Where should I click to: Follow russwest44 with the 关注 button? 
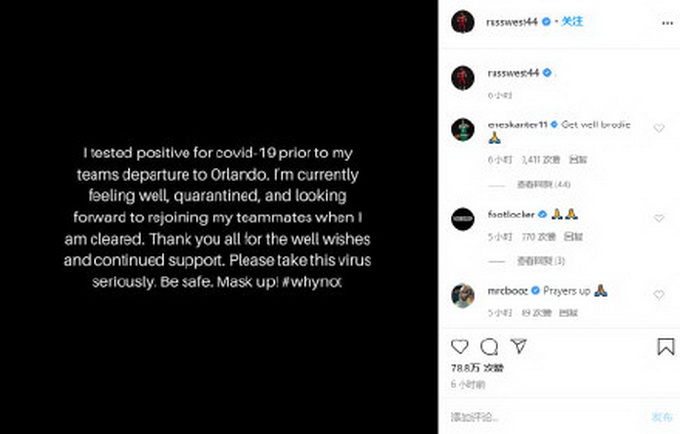tap(573, 20)
